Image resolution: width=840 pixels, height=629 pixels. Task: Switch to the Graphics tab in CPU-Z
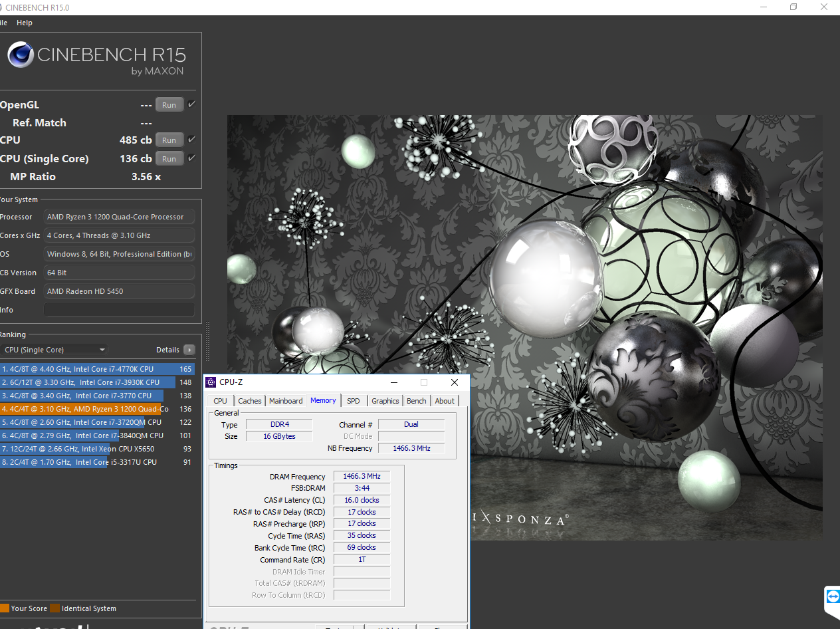[385, 401]
